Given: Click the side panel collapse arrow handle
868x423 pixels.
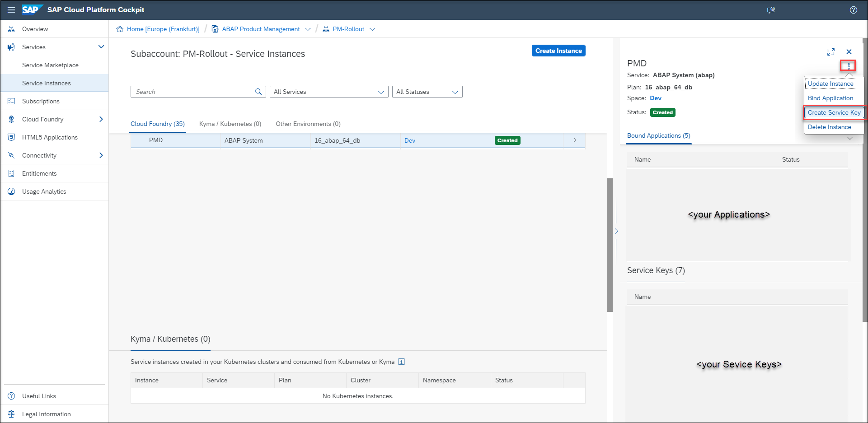Looking at the screenshot, I should [616, 231].
